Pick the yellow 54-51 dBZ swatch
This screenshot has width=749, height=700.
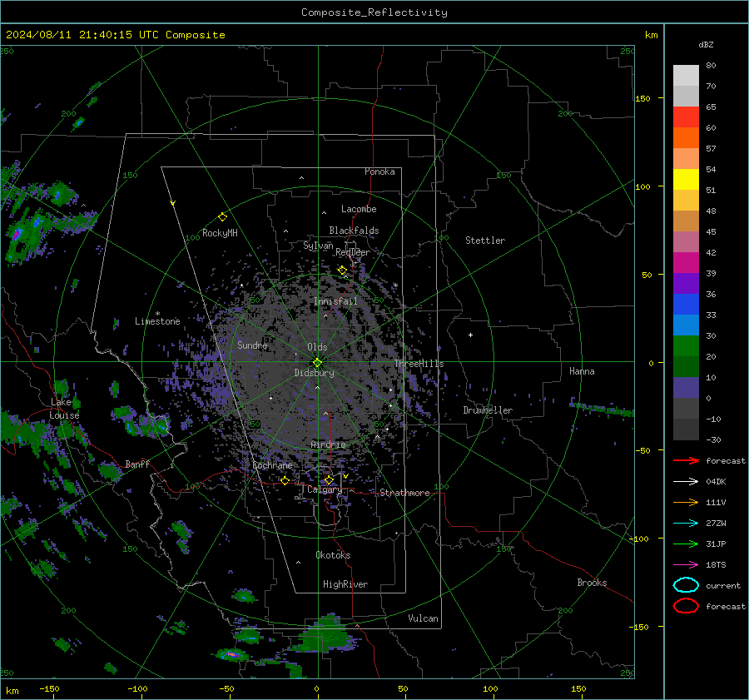[x=686, y=180]
